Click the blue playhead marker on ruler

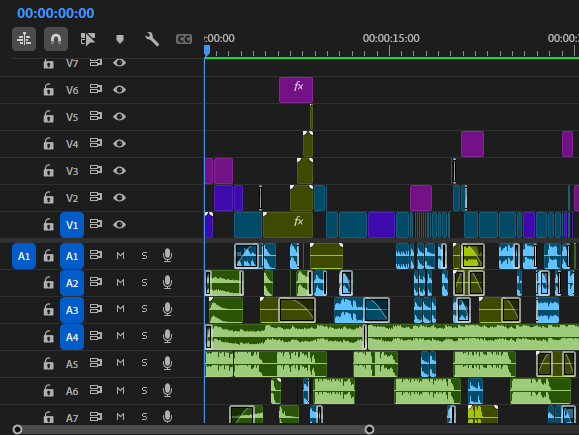(207, 51)
